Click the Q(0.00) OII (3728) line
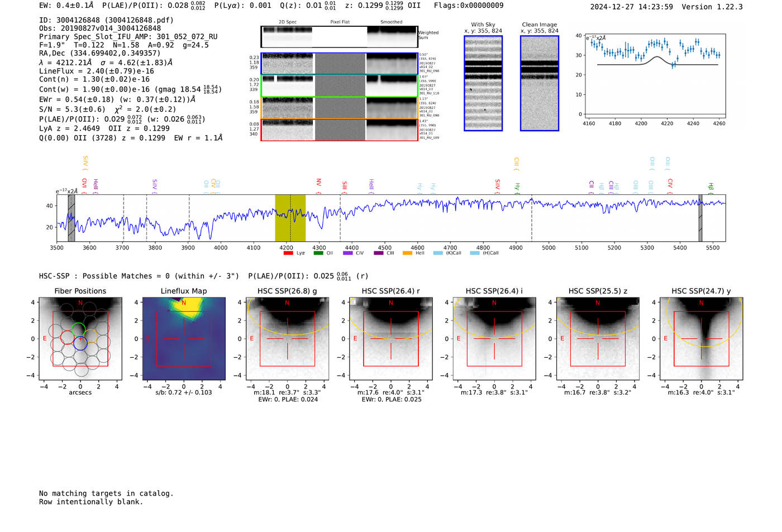782x532 pixels. tap(131, 137)
